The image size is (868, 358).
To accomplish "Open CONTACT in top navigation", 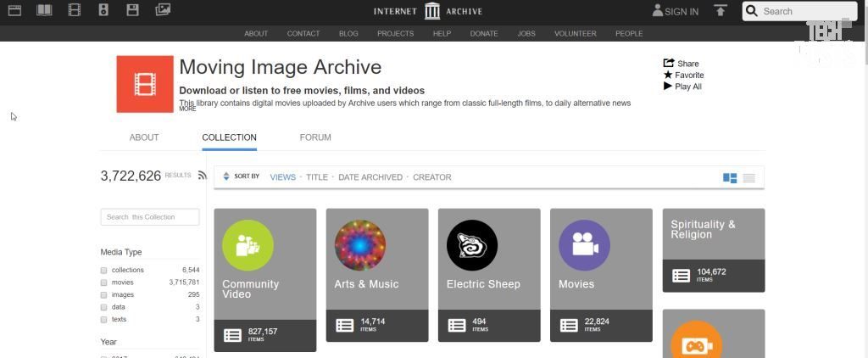I will pos(303,33).
